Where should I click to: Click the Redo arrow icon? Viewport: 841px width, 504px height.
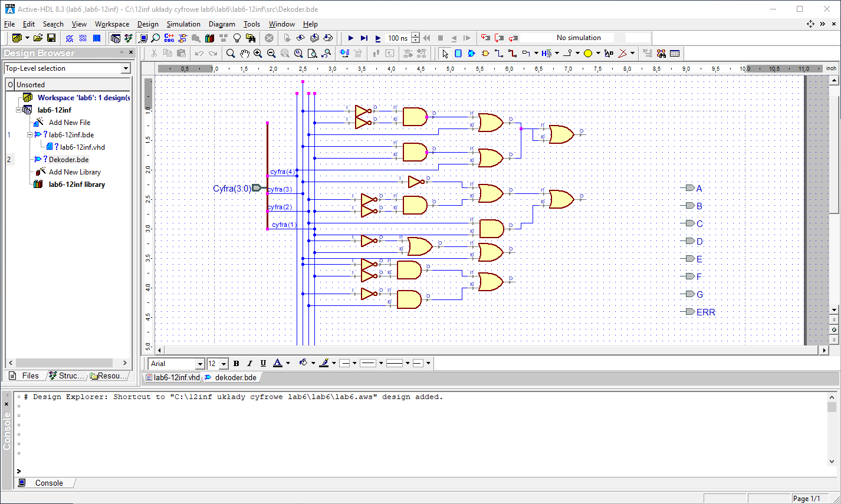(213, 54)
